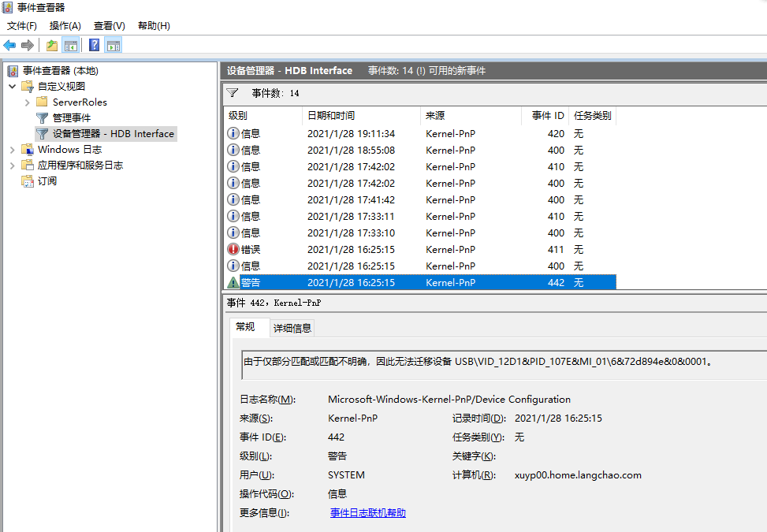This screenshot has width=767, height=532.
Task: Select the 应用程序和服务日志 tree item
Action: (80, 166)
